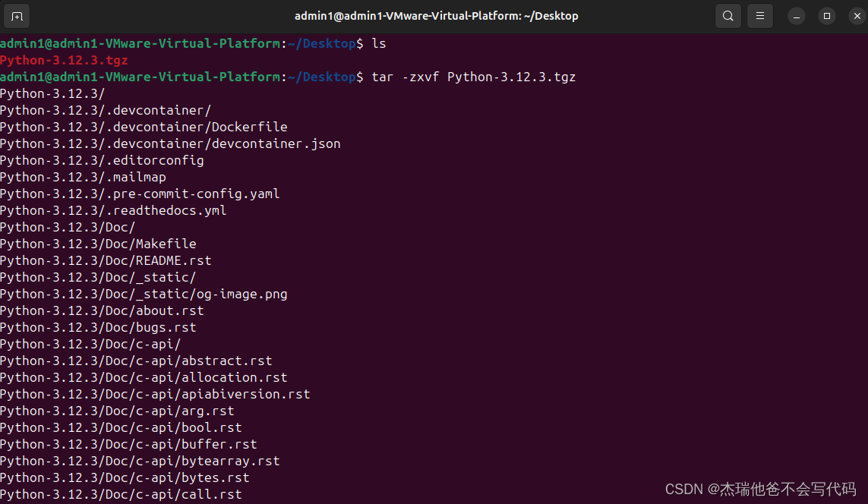Click the .devcontainer/Dockerfile path line

click(144, 127)
